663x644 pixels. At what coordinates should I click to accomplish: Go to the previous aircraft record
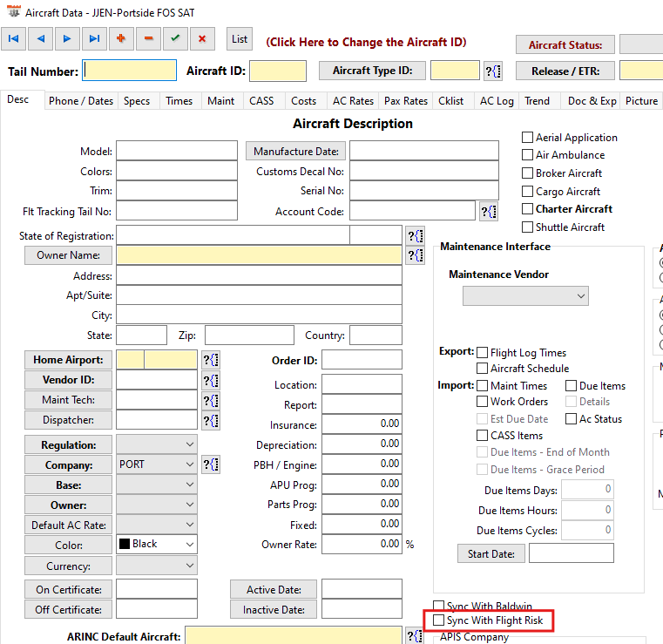(41, 39)
